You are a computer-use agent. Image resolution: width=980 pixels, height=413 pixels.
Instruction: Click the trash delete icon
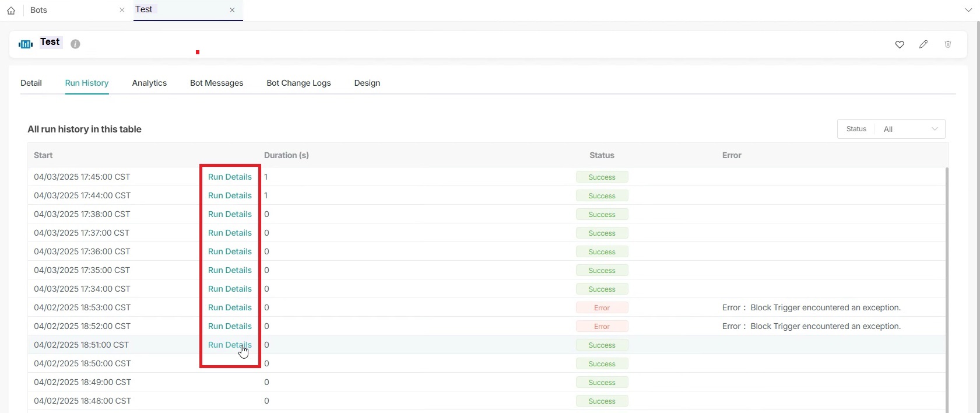point(948,44)
